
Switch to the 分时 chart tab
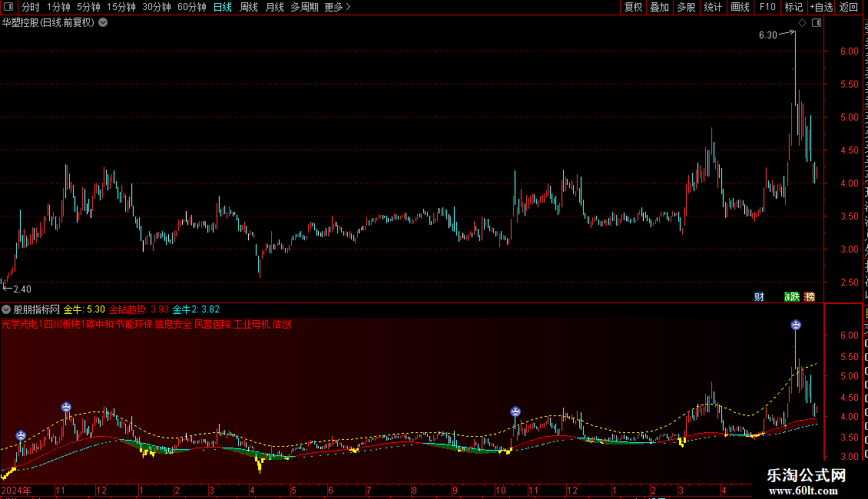coord(31,7)
